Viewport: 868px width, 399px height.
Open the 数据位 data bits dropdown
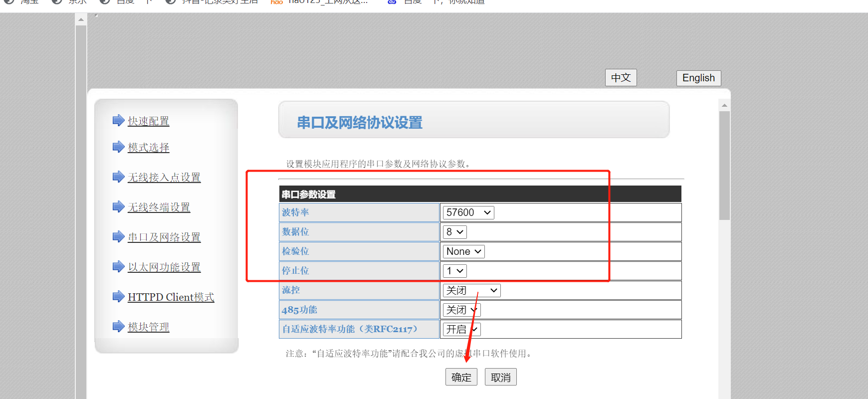[x=455, y=232]
